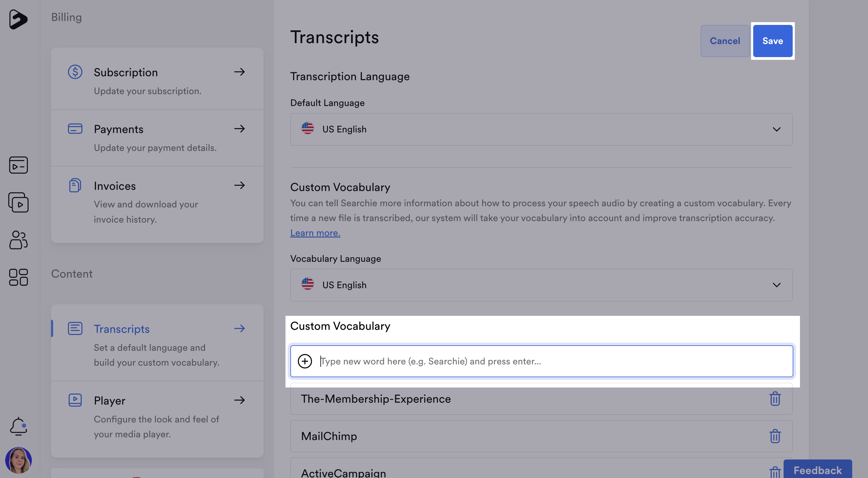
Task: Click the plus icon in vocabulary input
Action: pos(305,361)
